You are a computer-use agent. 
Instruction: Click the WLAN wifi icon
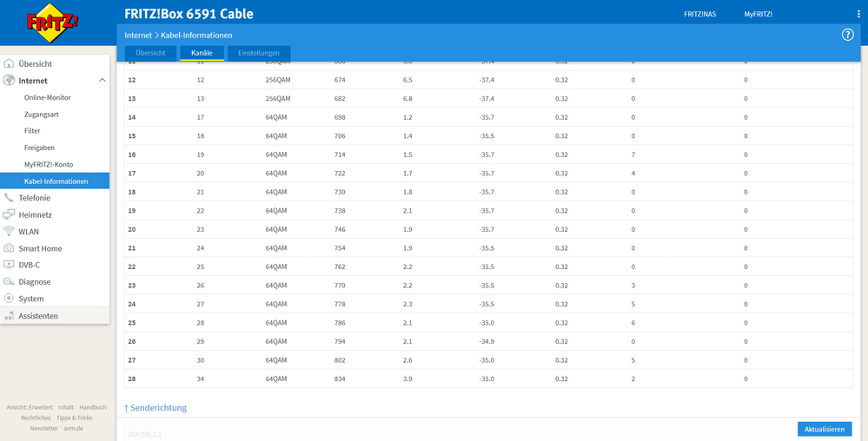click(x=9, y=231)
